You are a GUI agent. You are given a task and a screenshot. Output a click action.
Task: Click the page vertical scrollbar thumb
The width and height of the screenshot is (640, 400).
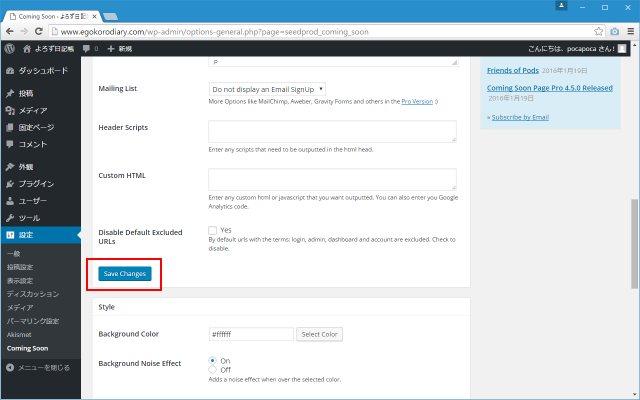[x=634, y=243]
